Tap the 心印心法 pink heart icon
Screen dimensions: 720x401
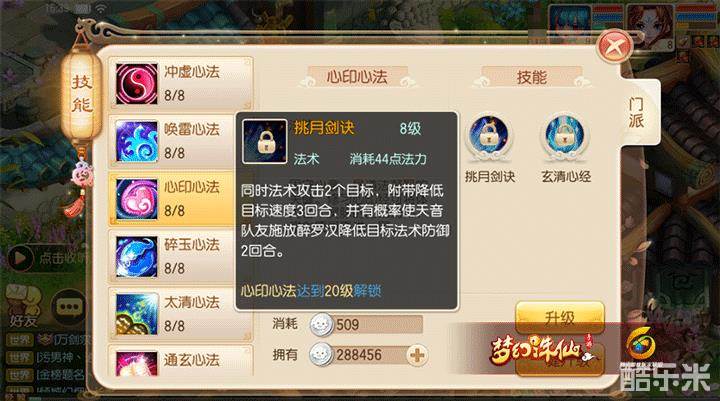136,199
